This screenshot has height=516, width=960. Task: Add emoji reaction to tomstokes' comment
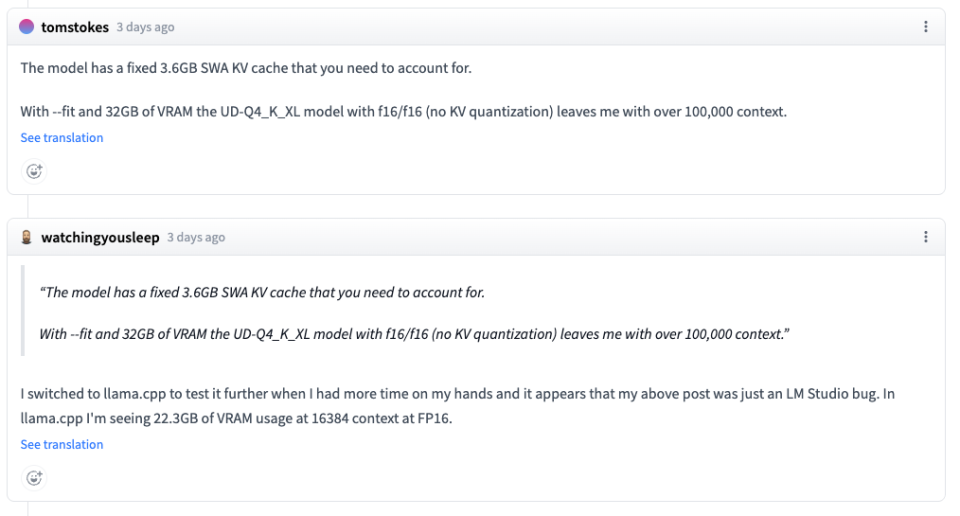point(34,171)
